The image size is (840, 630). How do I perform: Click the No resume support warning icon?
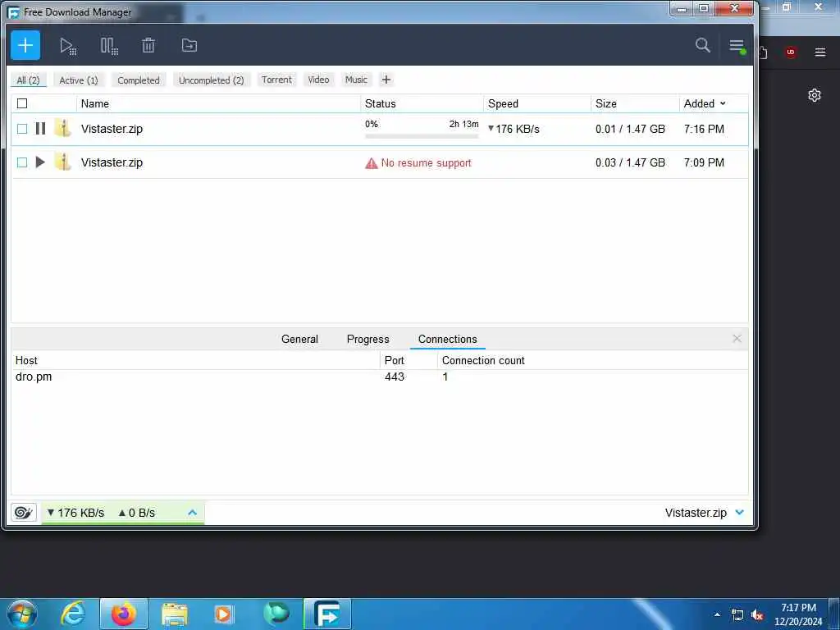[372, 163]
